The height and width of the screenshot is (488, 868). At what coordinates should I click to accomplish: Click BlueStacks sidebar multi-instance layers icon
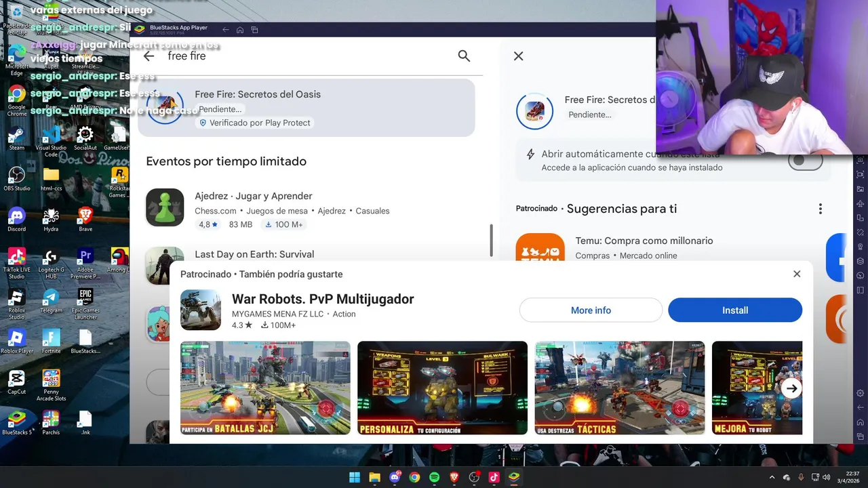click(x=860, y=261)
